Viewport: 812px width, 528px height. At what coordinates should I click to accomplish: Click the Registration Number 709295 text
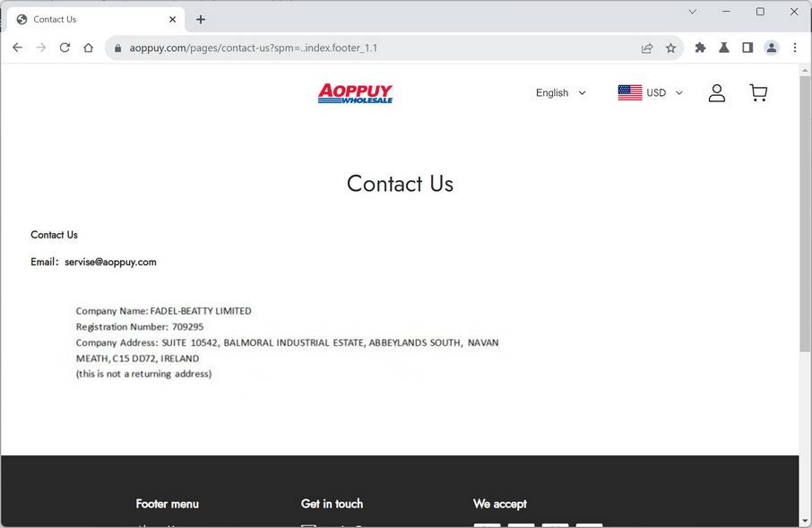click(x=140, y=326)
